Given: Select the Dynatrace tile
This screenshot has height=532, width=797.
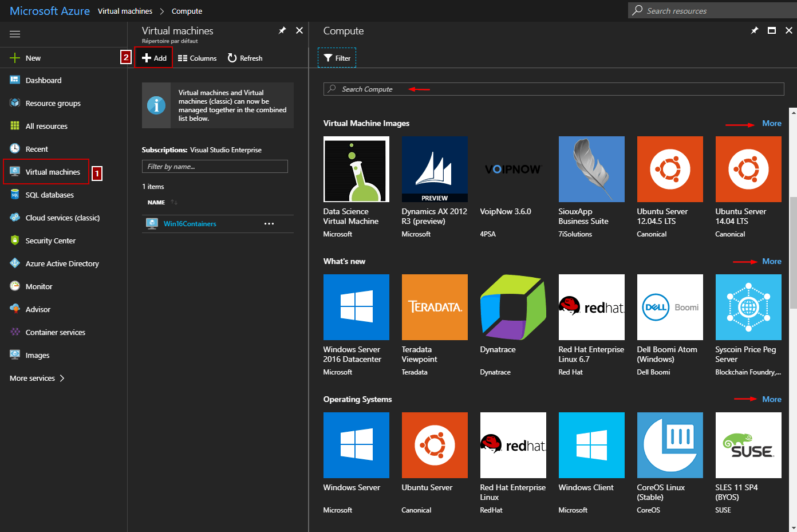Looking at the screenshot, I should (x=513, y=325).
